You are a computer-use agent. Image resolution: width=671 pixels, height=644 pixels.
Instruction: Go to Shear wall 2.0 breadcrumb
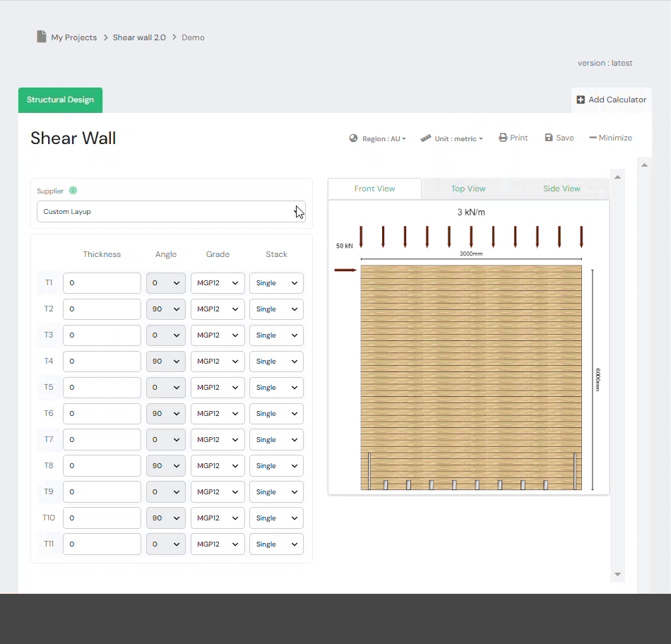click(x=139, y=37)
